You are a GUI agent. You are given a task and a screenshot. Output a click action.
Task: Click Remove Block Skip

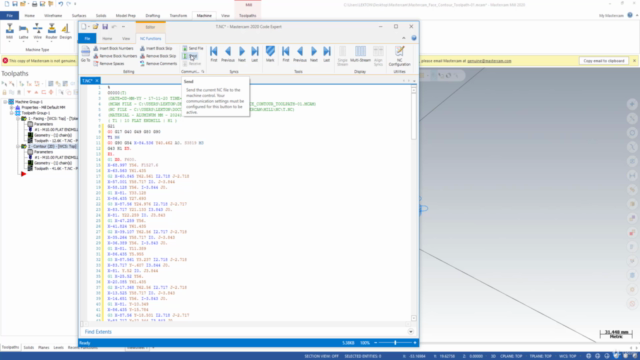point(158,56)
